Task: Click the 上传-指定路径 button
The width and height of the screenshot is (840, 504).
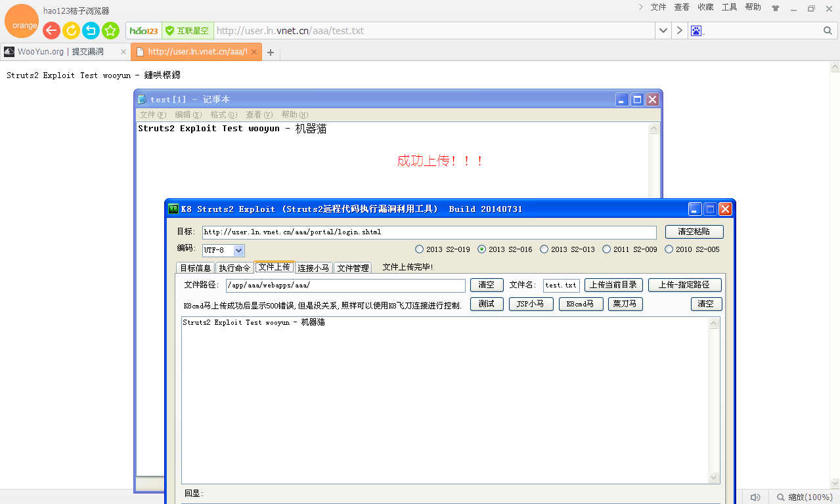Action: [684, 285]
